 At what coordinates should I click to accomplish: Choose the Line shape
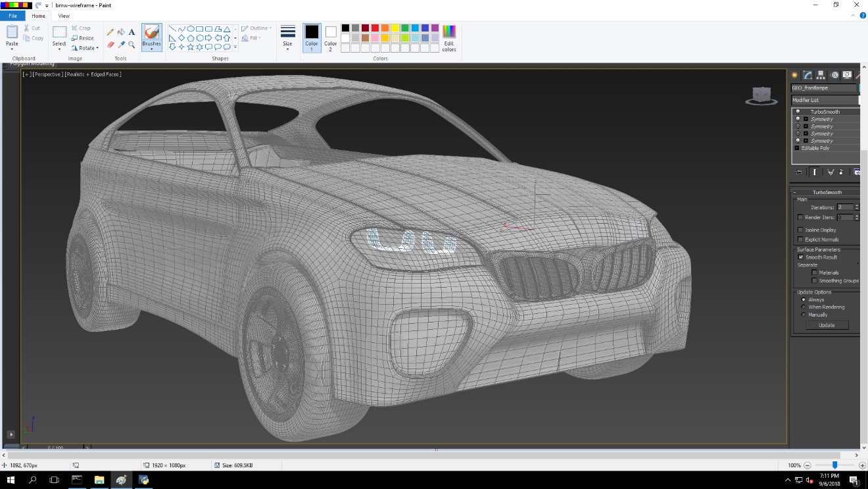pyautogui.click(x=173, y=29)
